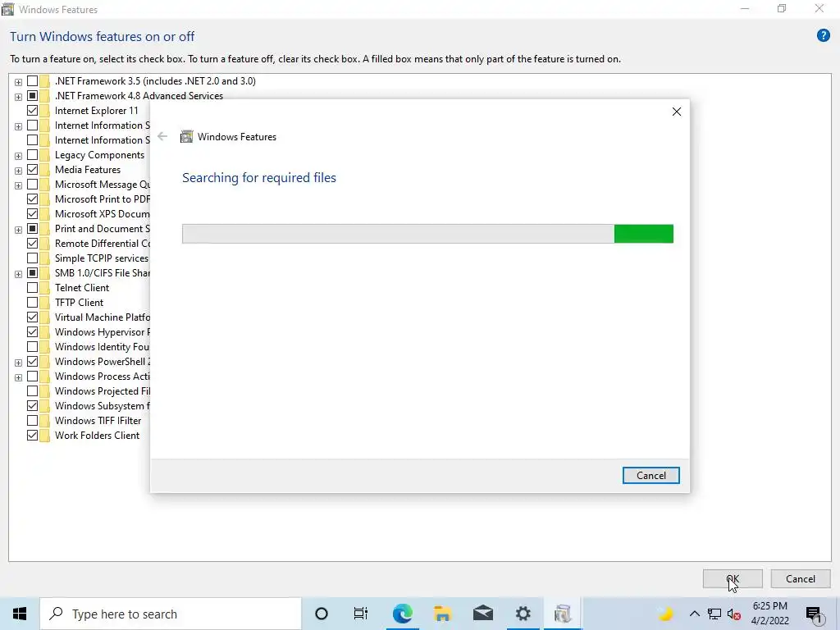Viewport: 840px width, 630px height.
Task: Click folder icon beside Media Features
Action: (x=45, y=170)
